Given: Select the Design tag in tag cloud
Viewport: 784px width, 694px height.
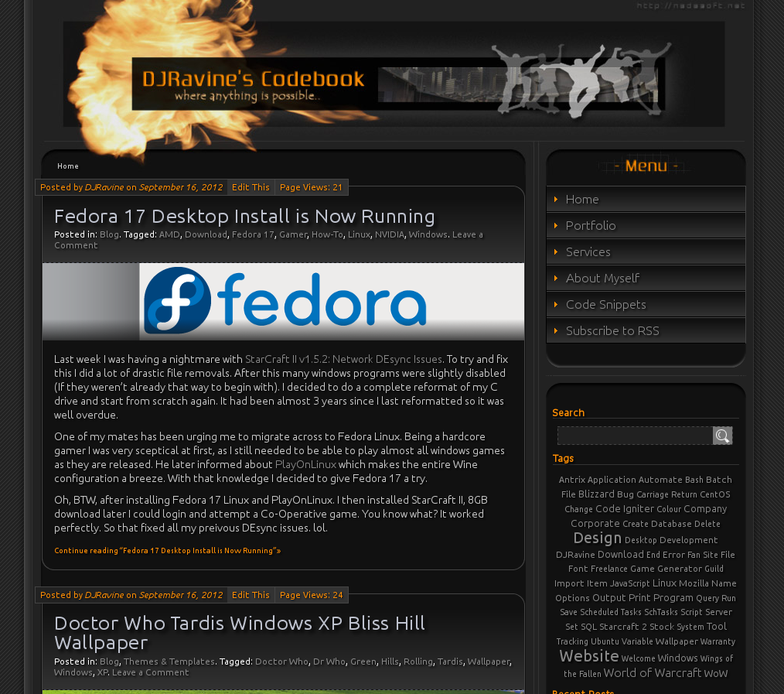Looking at the screenshot, I should tap(597, 538).
